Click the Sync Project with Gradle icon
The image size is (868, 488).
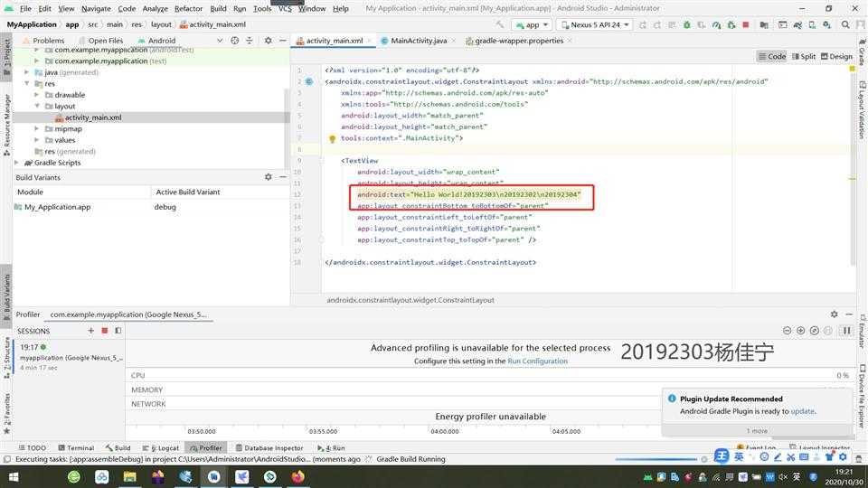click(x=797, y=25)
